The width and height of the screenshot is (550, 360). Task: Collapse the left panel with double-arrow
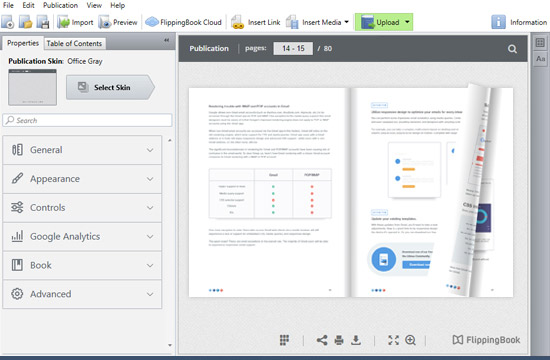point(166,40)
